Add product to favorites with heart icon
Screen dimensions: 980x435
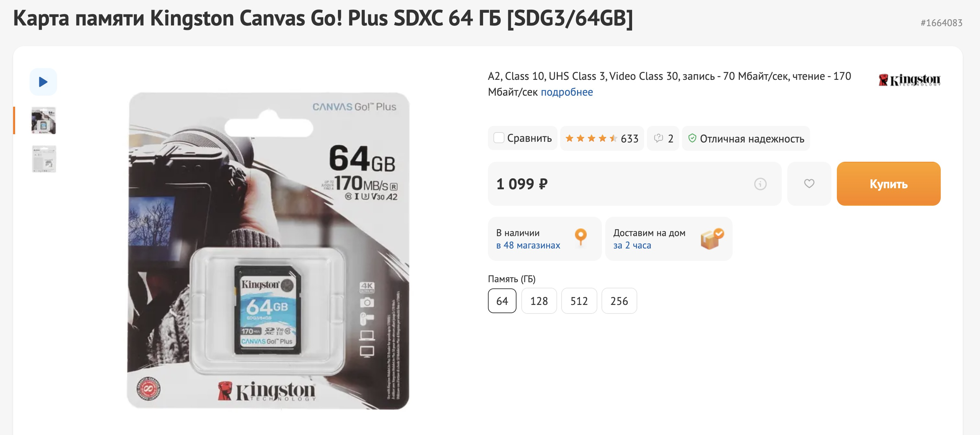(809, 184)
